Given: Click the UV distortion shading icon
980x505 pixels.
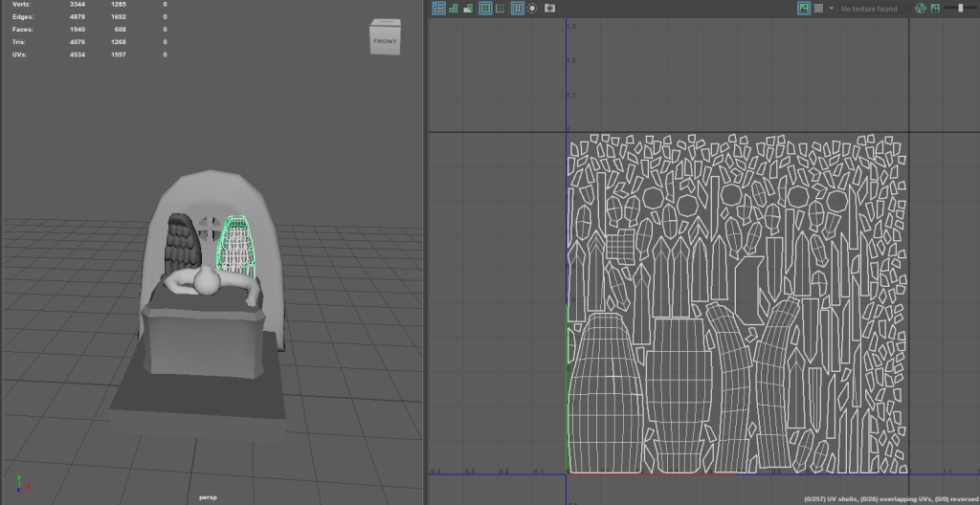Looking at the screenshot, I should [468, 8].
